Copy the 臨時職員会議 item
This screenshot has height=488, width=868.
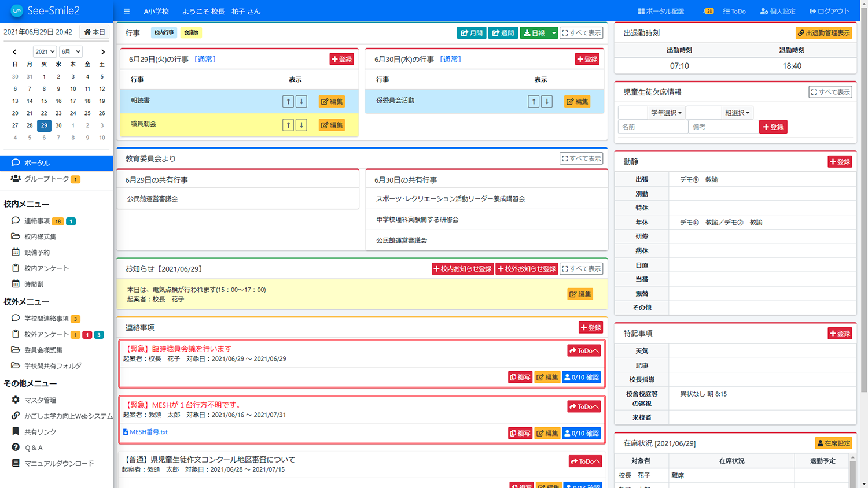pyautogui.click(x=520, y=377)
